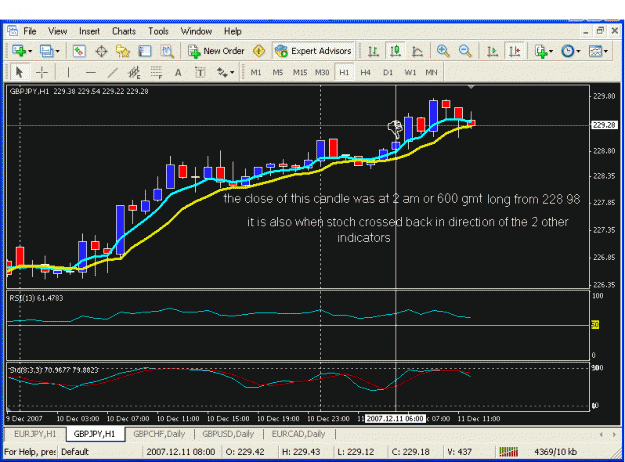
Task: Click connection status '4369/10 kb'
Action: pos(555,452)
